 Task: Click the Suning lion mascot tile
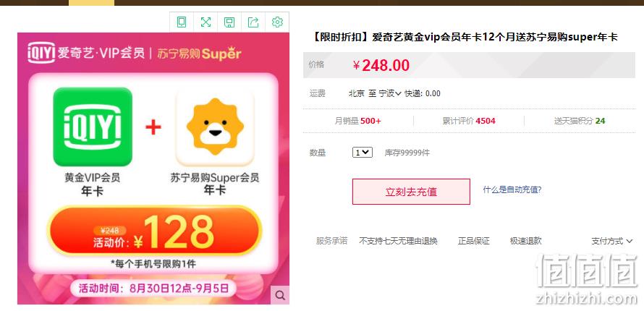215,127
